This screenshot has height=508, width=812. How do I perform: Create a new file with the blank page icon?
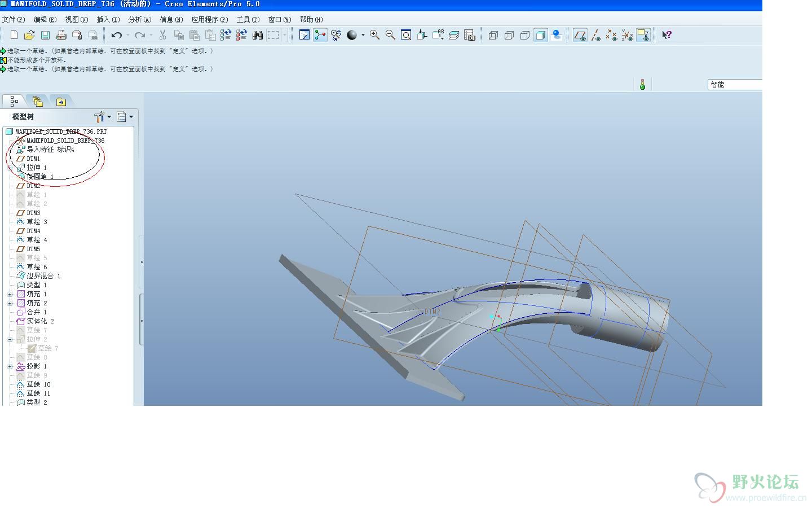(x=14, y=35)
